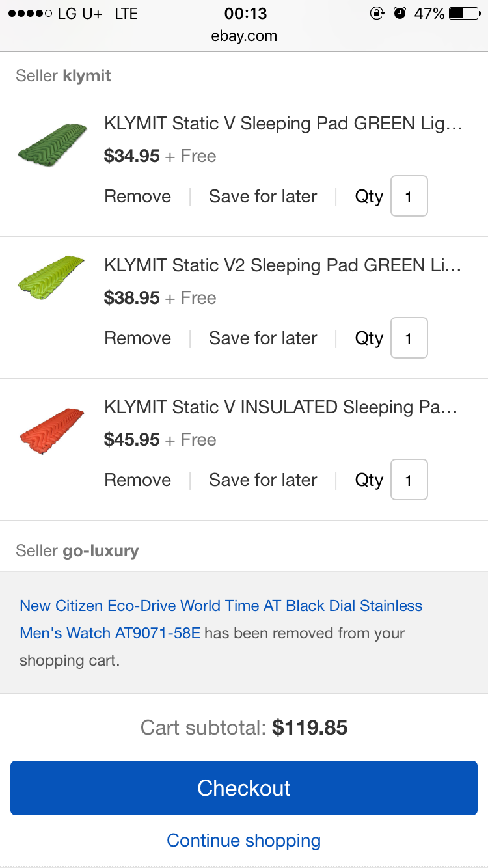
Task: Remove the $38.95 Static V2 sleeping pad
Action: pos(138,338)
